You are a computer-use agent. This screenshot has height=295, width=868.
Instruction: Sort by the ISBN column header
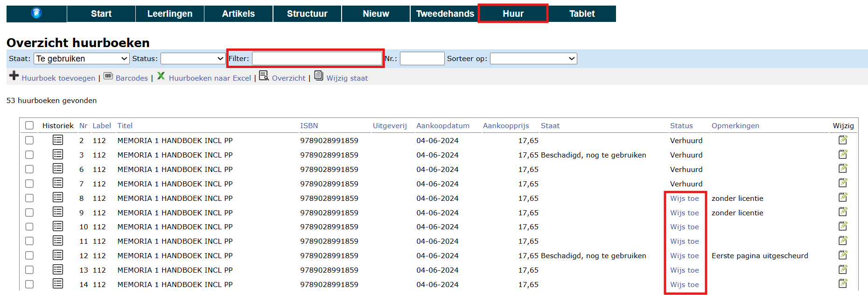click(x=309, y=126)
